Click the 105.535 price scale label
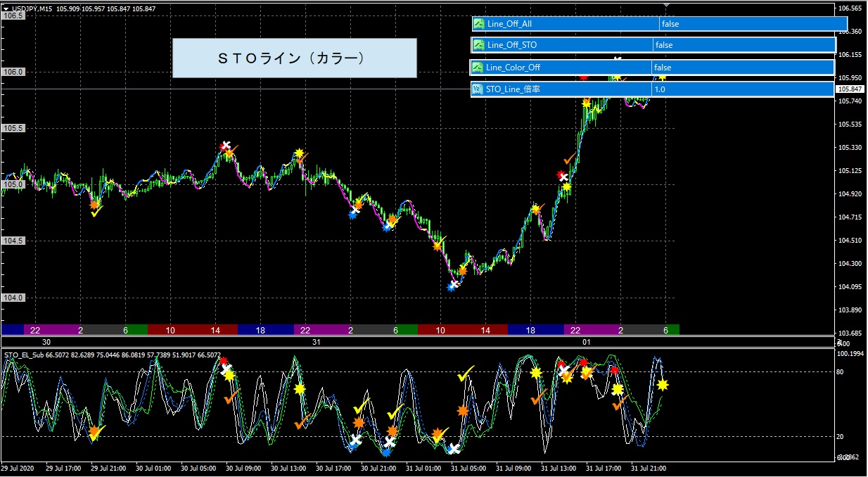 pyautogui.click(x=850, y=125)
